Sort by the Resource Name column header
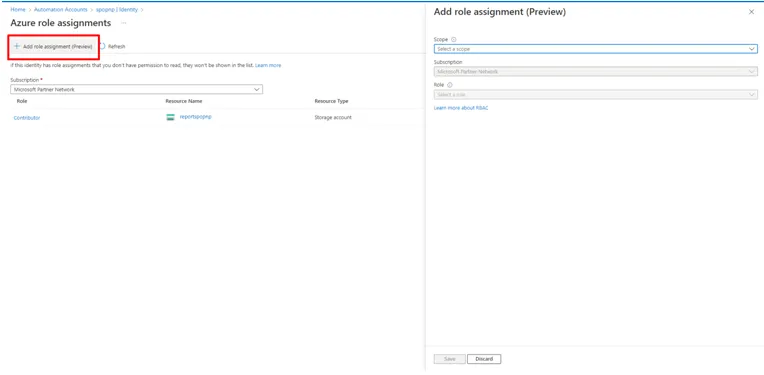 click(x=184, y=101)
